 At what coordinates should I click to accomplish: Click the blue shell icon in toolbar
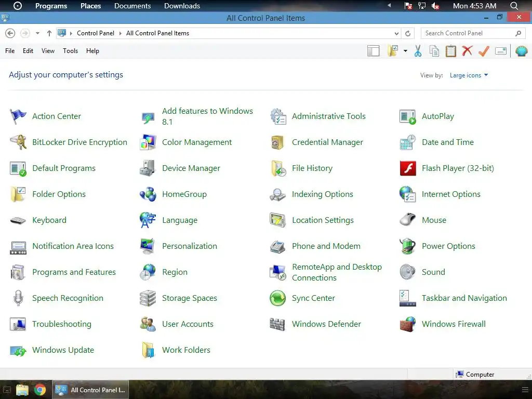point(521,51)
